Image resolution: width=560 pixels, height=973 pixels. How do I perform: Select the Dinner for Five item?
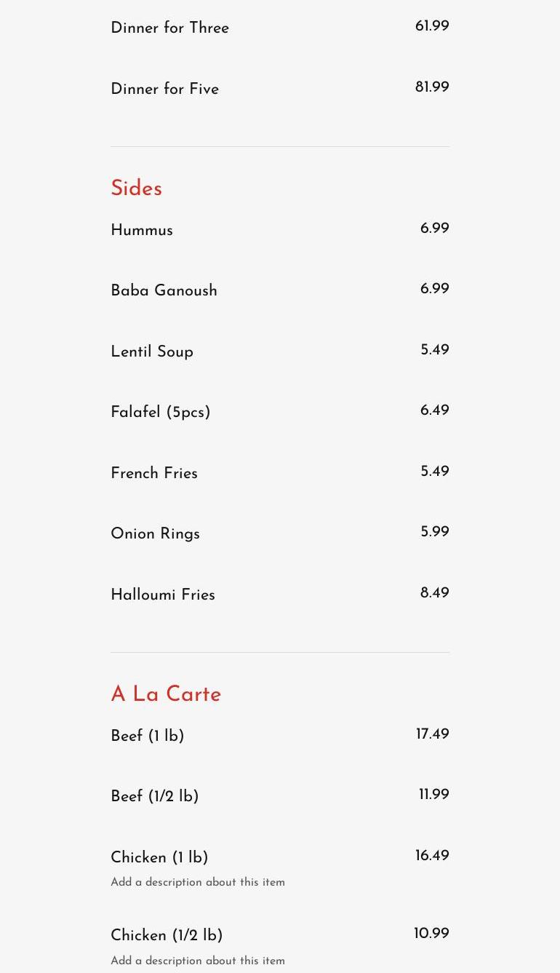164,90
